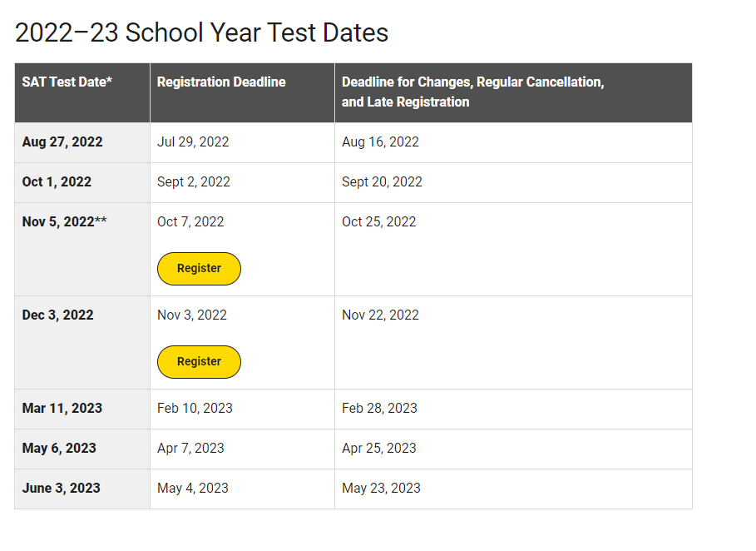Click the "2022–23 School Year Test Dates" heading

tap(201, 32)
